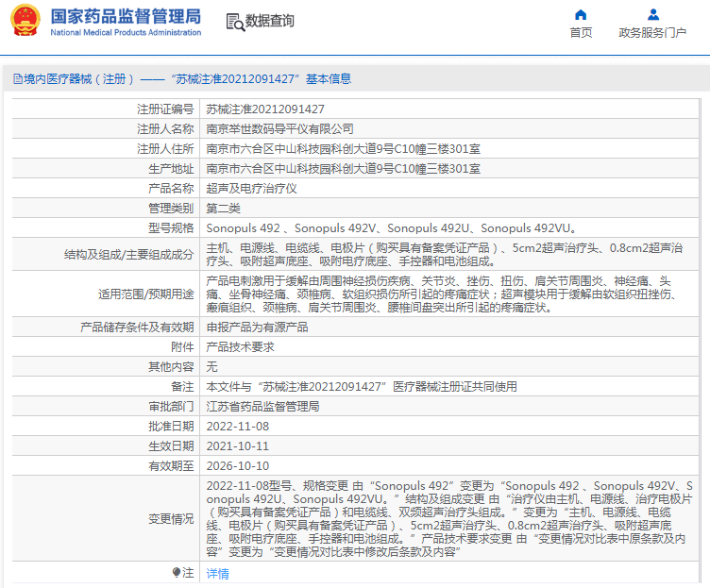This screenshot has height=588, width=710.
Task: Click the 管理类别 row label
Action: click(171, 209)
